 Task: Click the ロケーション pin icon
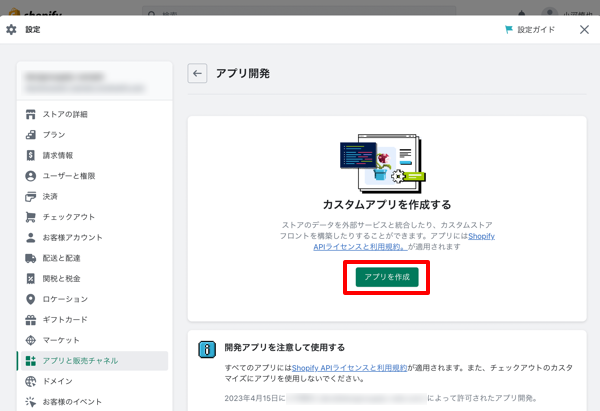(x=31, y=299)
